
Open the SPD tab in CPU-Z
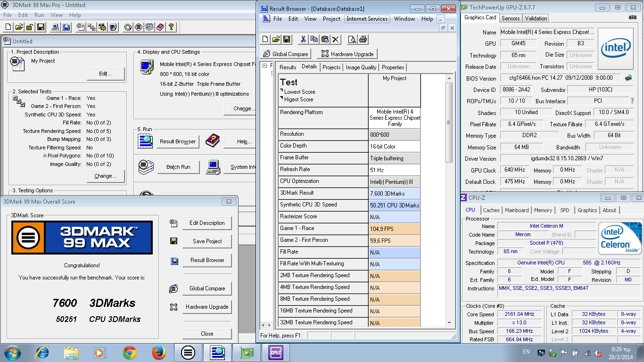565,210
